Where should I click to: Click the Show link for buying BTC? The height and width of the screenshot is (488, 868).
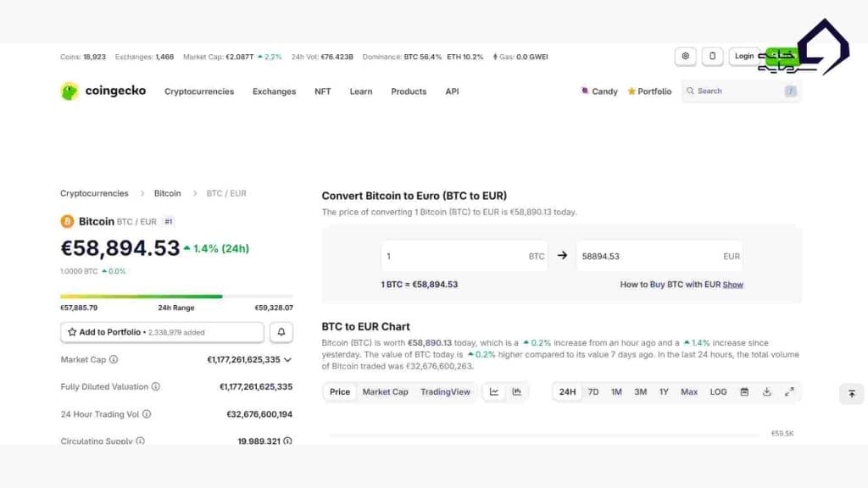732,284
